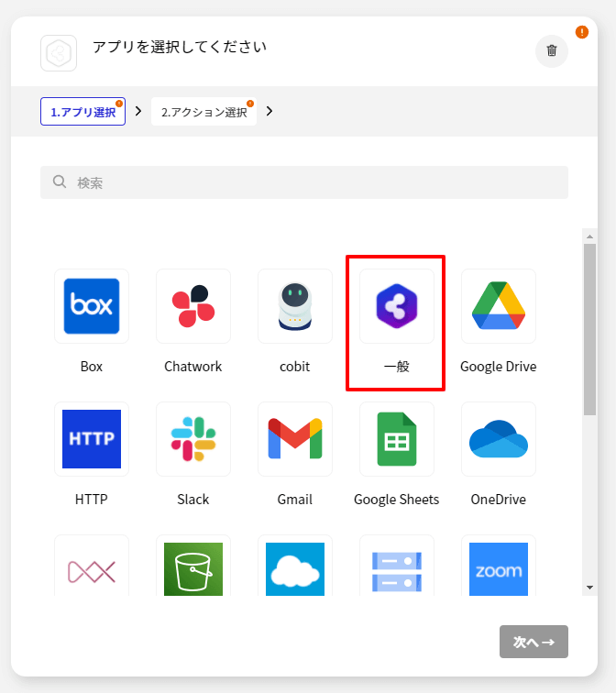Focus the 検索 search input field
The width and height of the screenshot is (616, 693).
pos(304,182)
